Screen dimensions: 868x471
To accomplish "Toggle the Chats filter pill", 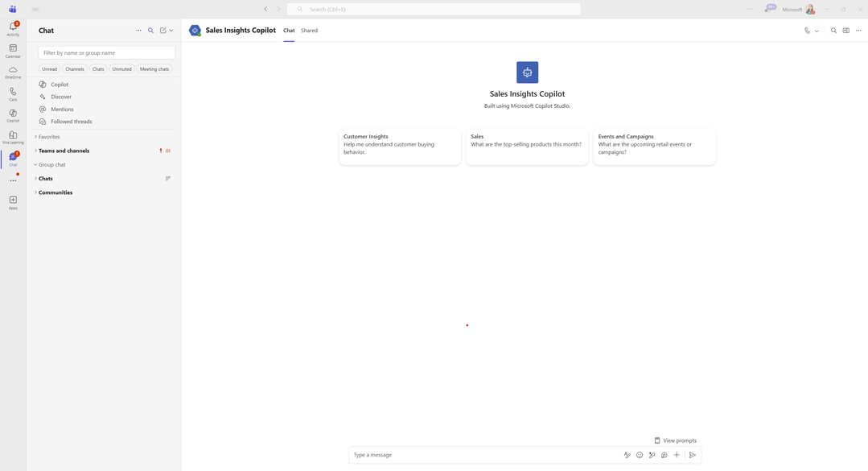I will click(98, 68).
